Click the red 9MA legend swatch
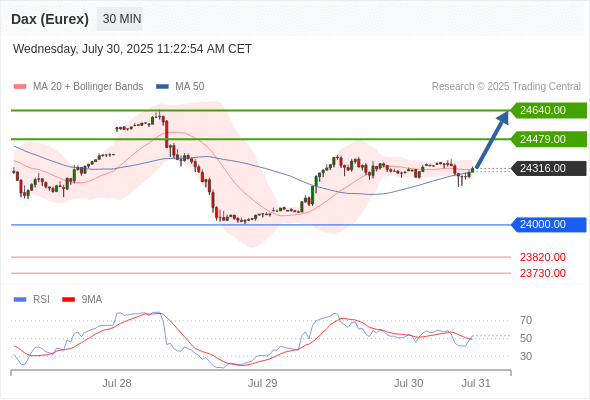590x400 pixels. click(x=68, y=300)
